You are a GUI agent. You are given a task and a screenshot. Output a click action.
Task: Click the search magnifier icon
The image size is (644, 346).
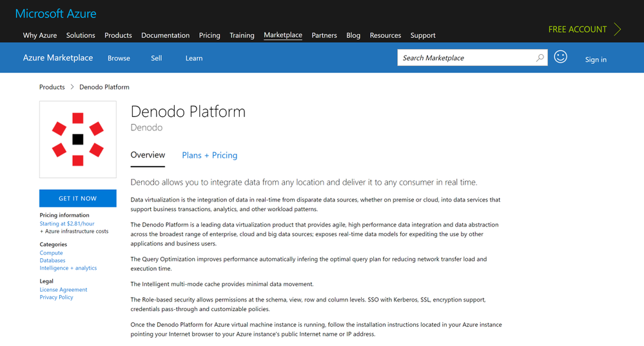point(540,58)
